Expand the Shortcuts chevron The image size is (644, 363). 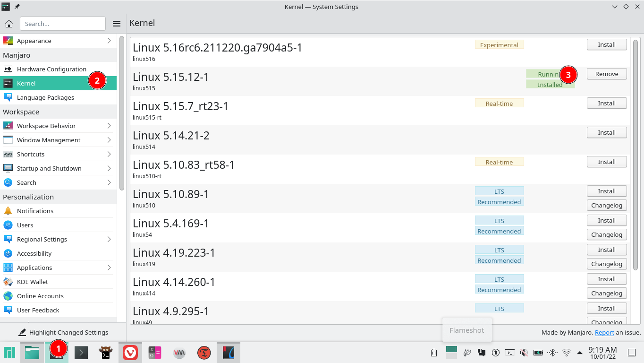coord(109,154)
